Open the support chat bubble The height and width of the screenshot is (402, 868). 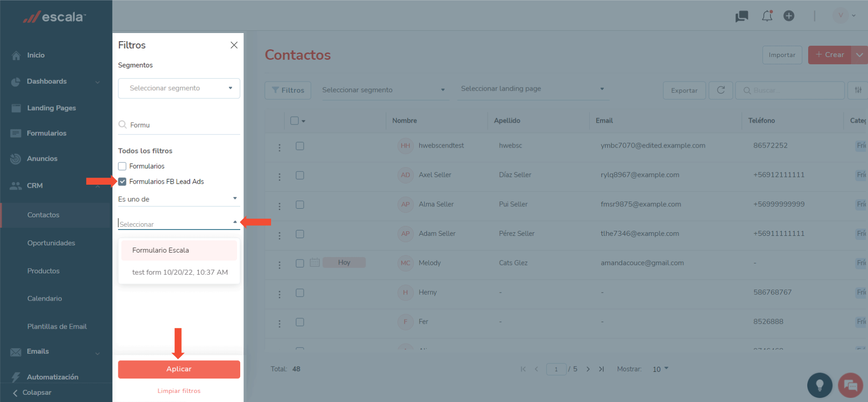(x=850, y=385)
